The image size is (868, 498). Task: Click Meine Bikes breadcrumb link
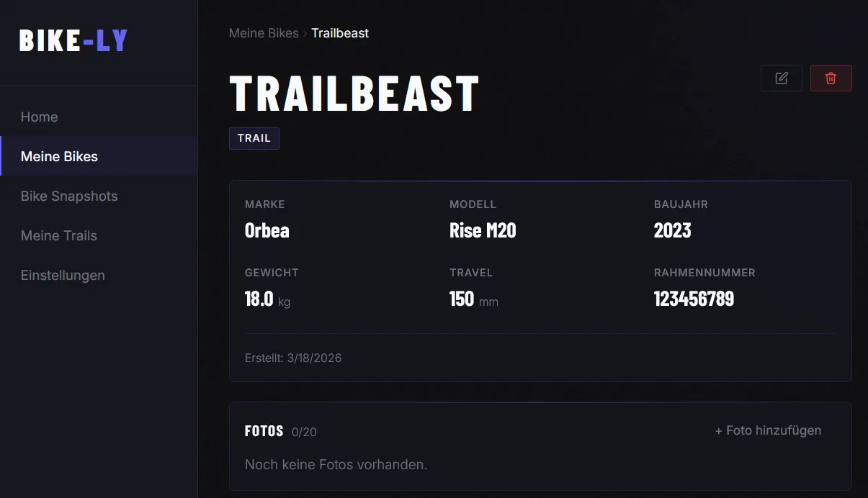[x=264, y=33]
